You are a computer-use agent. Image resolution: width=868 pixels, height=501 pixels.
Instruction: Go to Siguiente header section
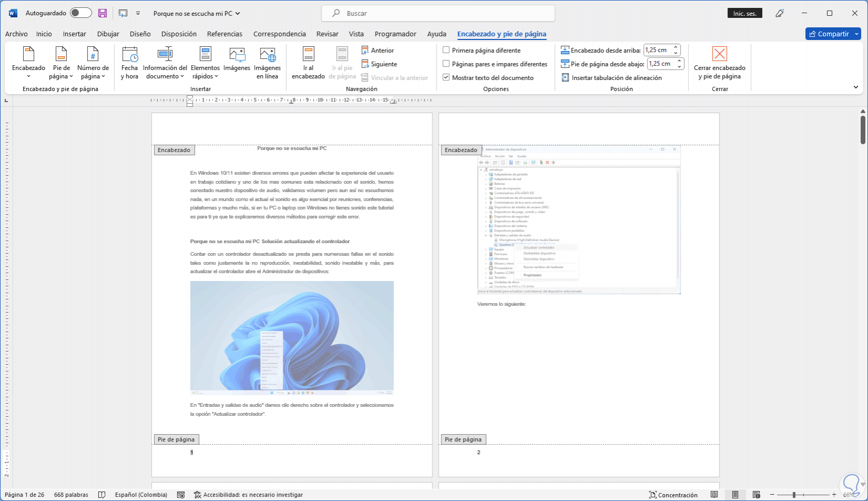(379, 64)
